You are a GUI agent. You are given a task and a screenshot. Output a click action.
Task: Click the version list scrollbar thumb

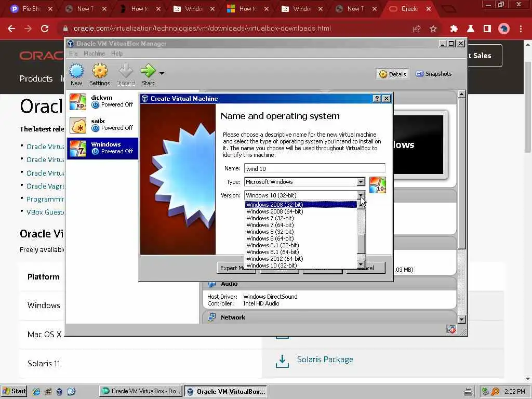(361, 244)
